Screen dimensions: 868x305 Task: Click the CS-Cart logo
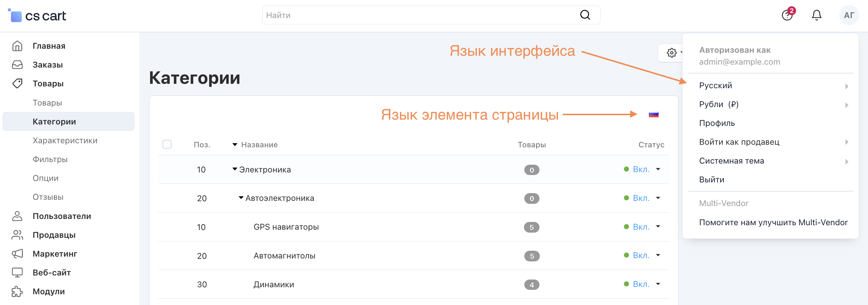(x=37, y=16)
